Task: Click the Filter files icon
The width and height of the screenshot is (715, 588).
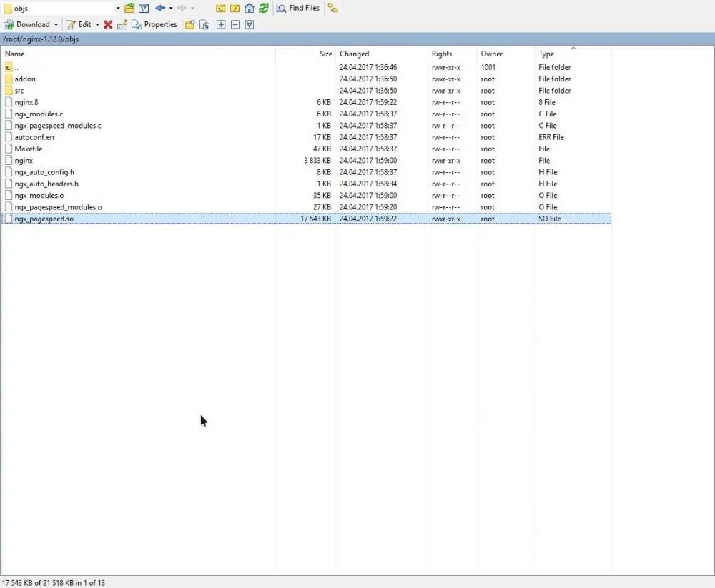Action: [x=144, y=8]
